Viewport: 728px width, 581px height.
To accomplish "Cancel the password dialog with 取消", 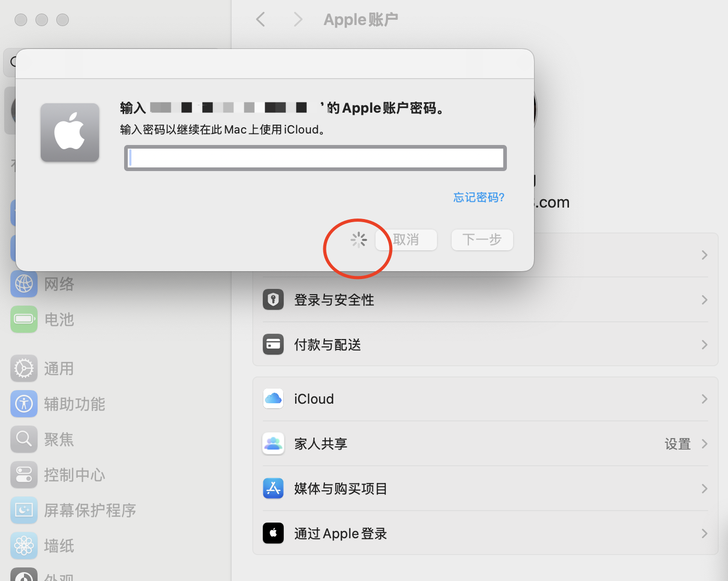I will [406, 240].
